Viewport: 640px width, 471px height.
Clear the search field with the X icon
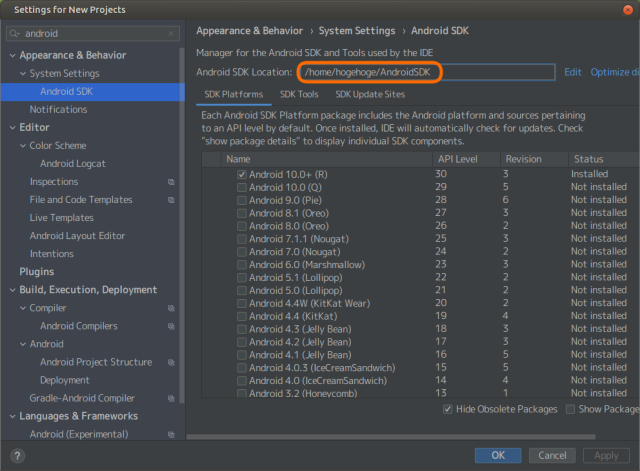(x=172, y=33)
